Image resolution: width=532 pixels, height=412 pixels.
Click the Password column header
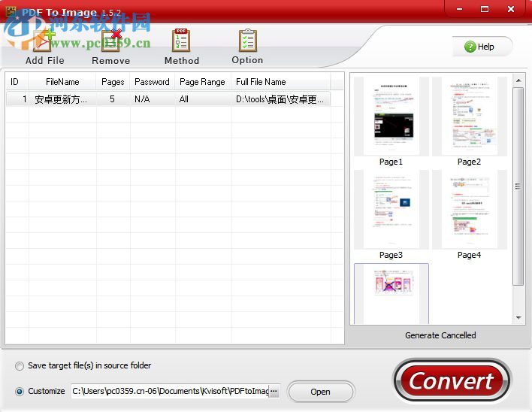tap(153, 82)
